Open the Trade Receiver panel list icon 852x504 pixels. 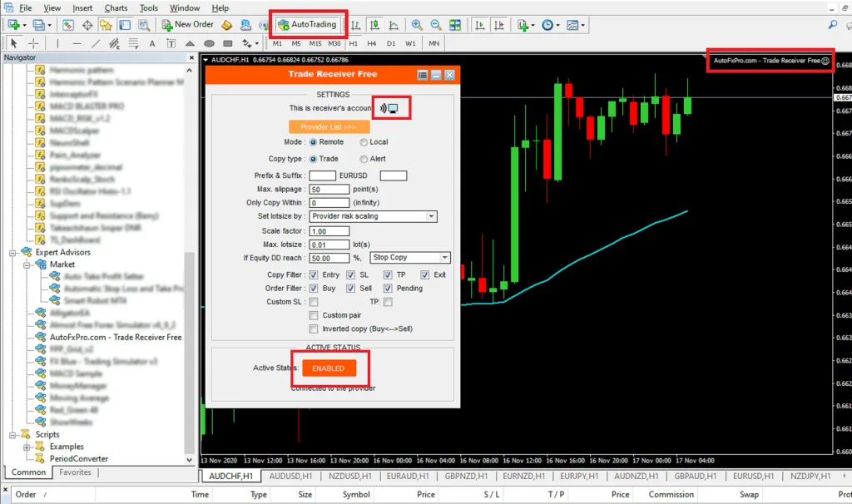422,75
